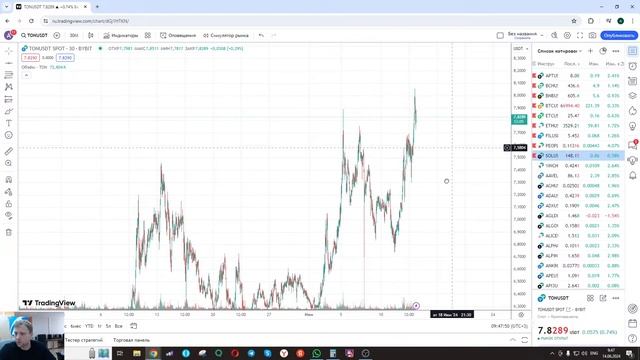The height and width of the screenshot is (360, 640).
Task: Select SOLUSDT highlighted row in watchlist
Action: (x=578, y=156)
